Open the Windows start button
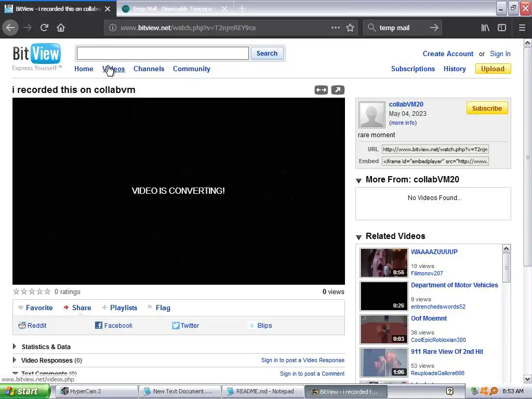The image size is (532, 399). point(24,391)
